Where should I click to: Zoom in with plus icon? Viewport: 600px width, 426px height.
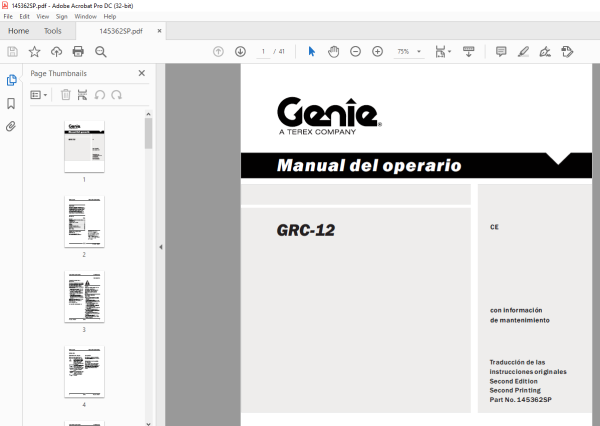(x=377, y=51)
